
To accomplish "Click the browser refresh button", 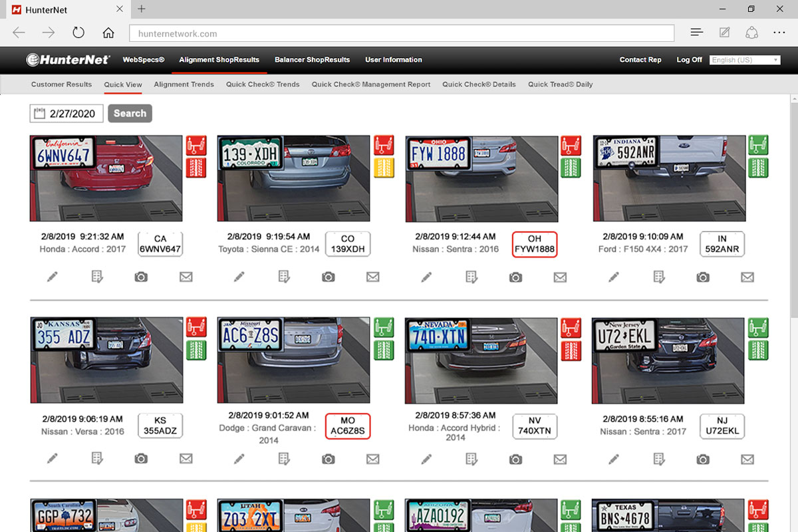I will point(78,33).
